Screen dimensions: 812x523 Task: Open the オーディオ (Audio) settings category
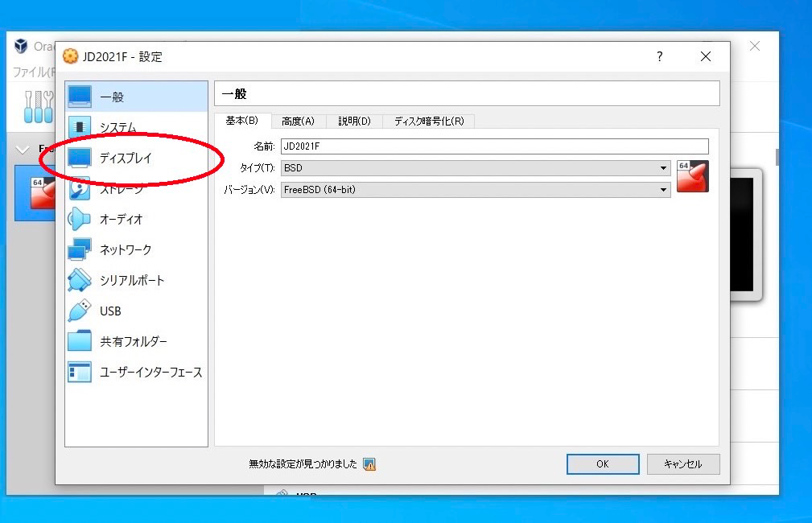pos(121,219)
